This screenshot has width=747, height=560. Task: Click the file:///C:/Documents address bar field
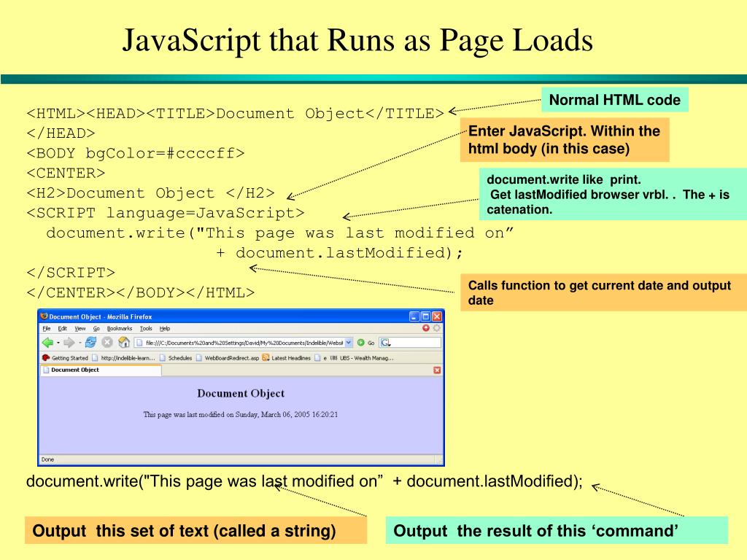click(244, 343)
